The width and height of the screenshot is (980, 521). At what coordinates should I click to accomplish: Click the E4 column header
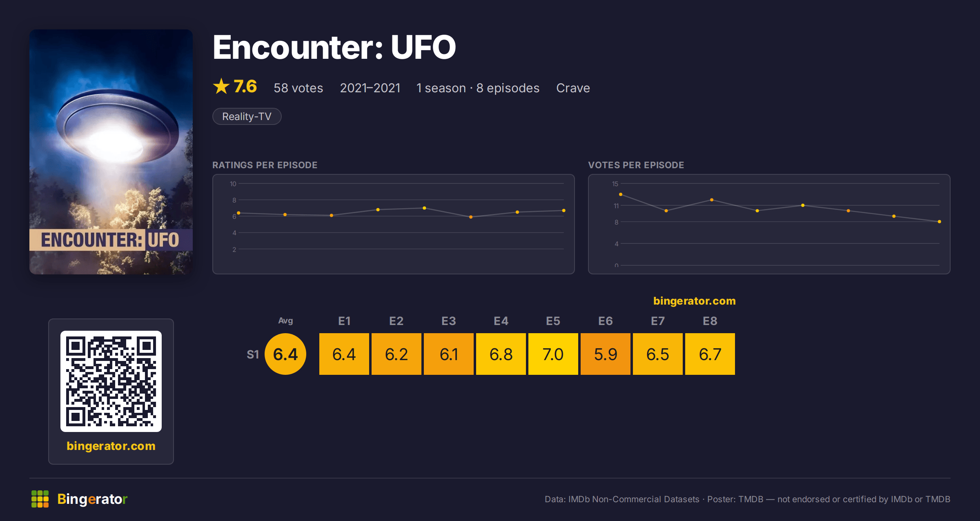(x=501, y=321)
